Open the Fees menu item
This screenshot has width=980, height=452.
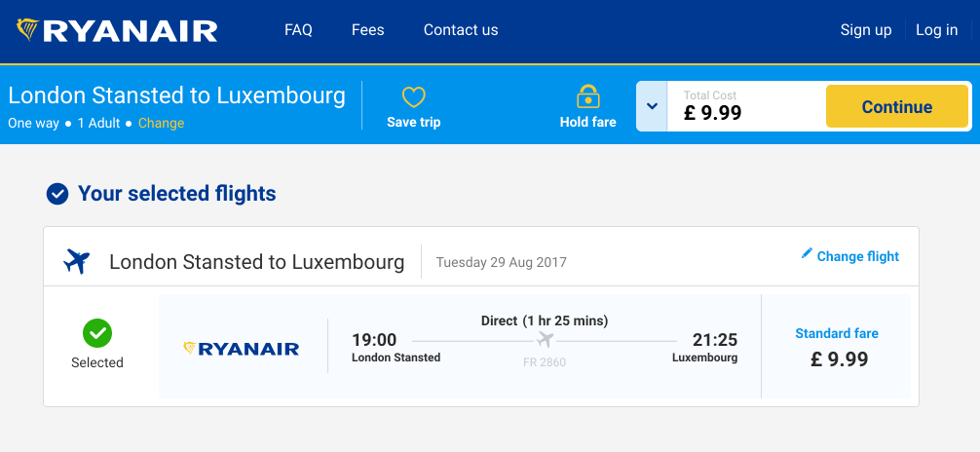tap(367, 30)
